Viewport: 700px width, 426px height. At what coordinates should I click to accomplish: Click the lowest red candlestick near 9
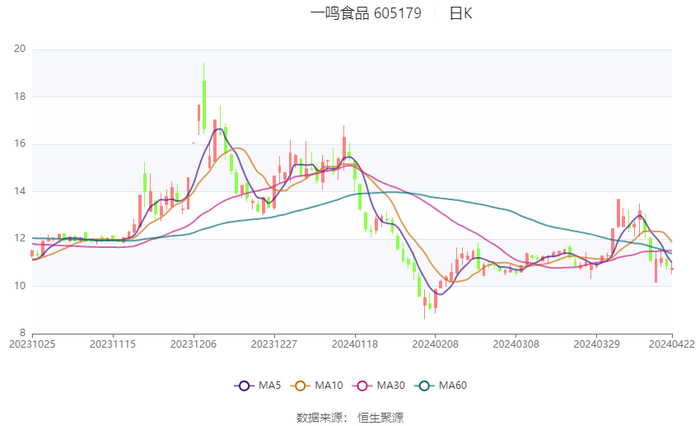point(425,303)
